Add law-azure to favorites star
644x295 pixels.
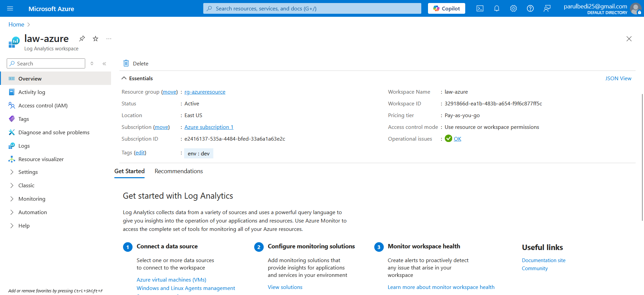(x=96, y=39)
